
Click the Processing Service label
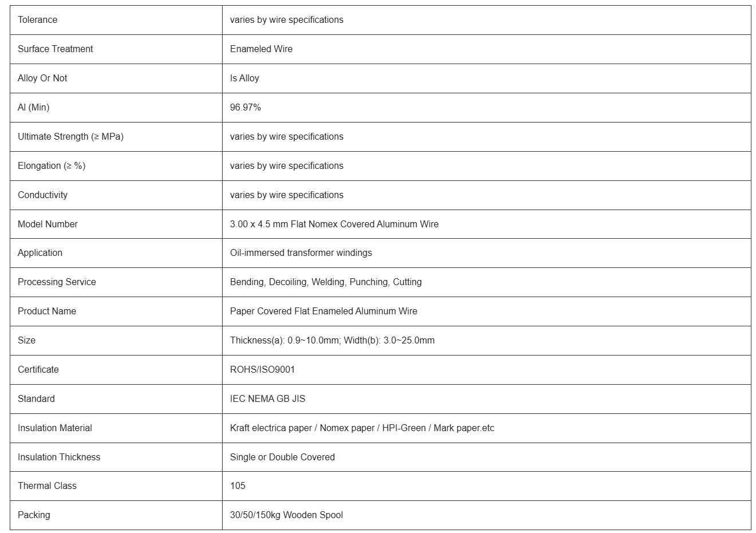(x=57, y=282)
